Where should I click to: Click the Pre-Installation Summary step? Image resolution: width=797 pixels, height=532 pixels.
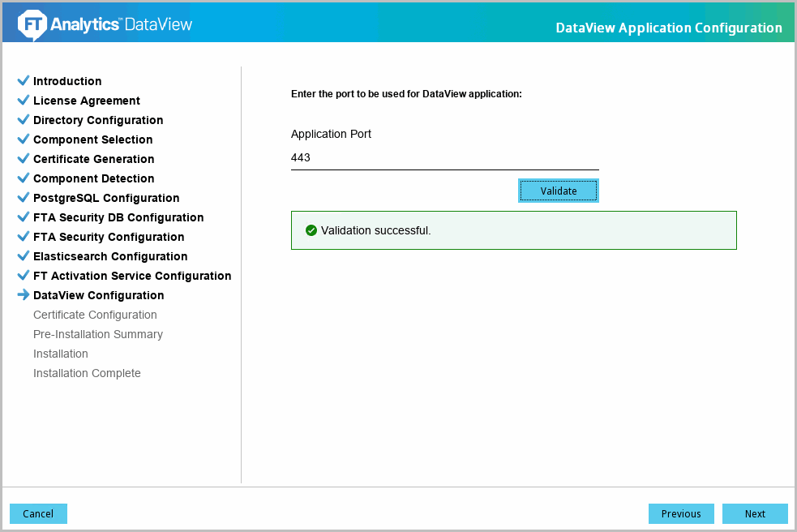click(98, 334)
